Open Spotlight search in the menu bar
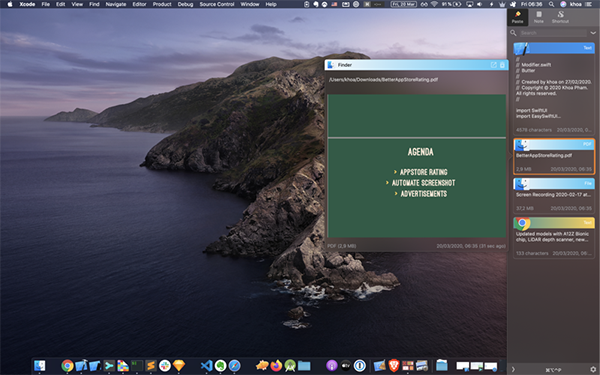The height and width of the screenshot is (375, 600). pyautogui.click(x=551, y=4)
